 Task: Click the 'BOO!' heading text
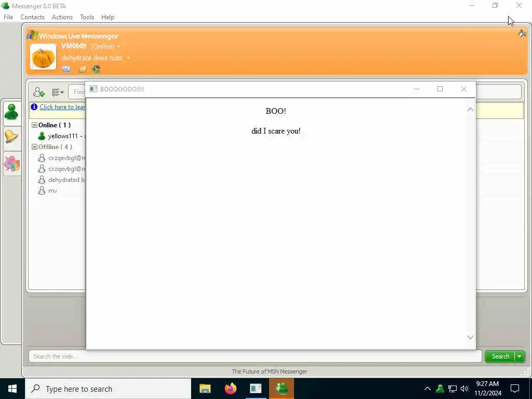click(276, 111)
